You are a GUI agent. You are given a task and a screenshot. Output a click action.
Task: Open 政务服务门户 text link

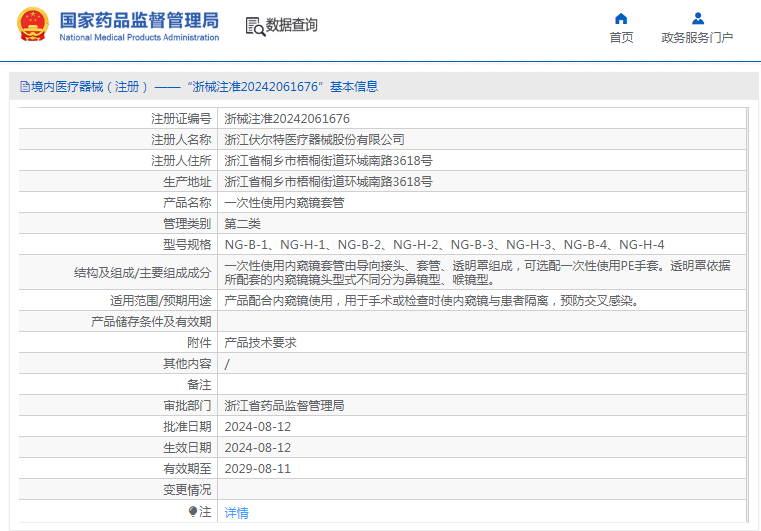[697, 37]
